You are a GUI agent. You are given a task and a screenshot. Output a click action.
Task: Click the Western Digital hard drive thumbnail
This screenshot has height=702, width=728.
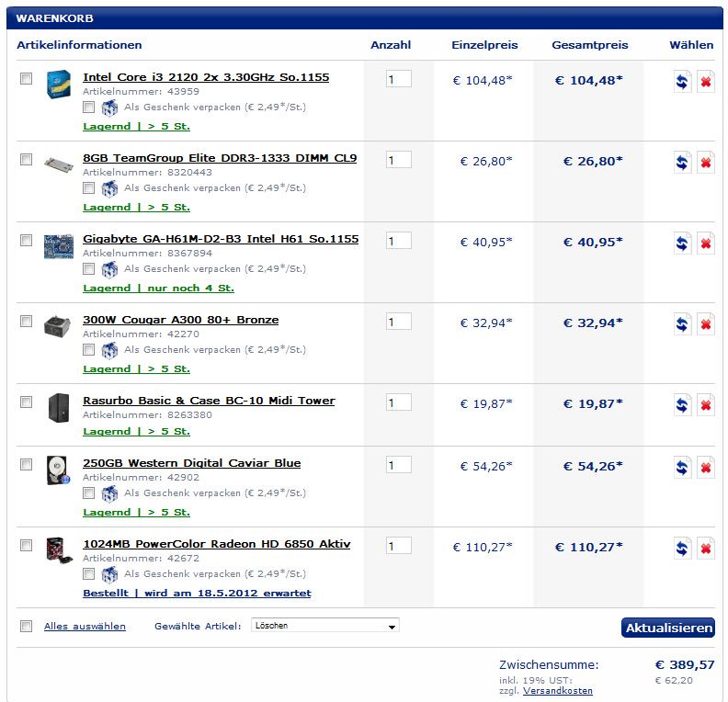click(58, 469)
